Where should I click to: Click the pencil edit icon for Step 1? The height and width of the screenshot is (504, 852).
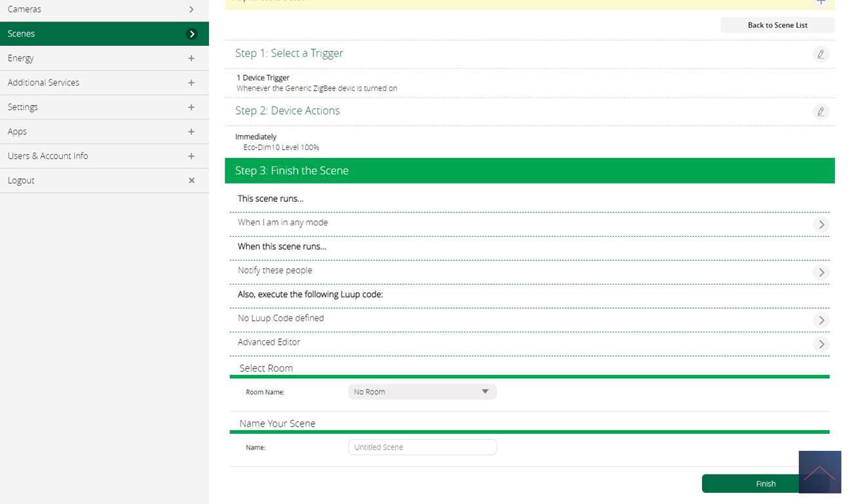coord(821,54)
